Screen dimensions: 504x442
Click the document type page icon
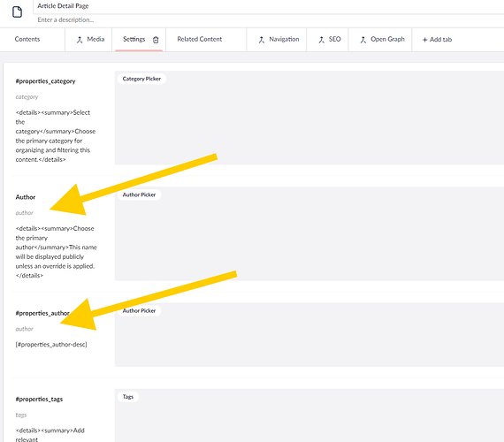coord(17,12)
